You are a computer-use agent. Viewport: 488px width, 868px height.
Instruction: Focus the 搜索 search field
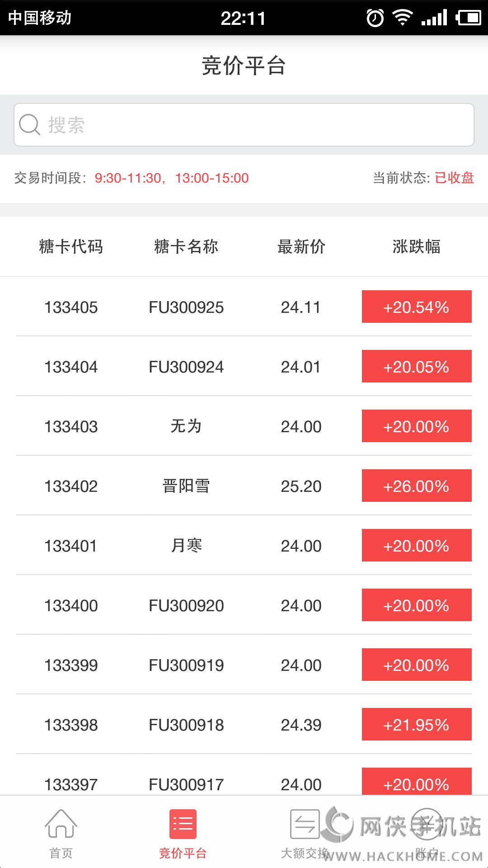point(253,125)
